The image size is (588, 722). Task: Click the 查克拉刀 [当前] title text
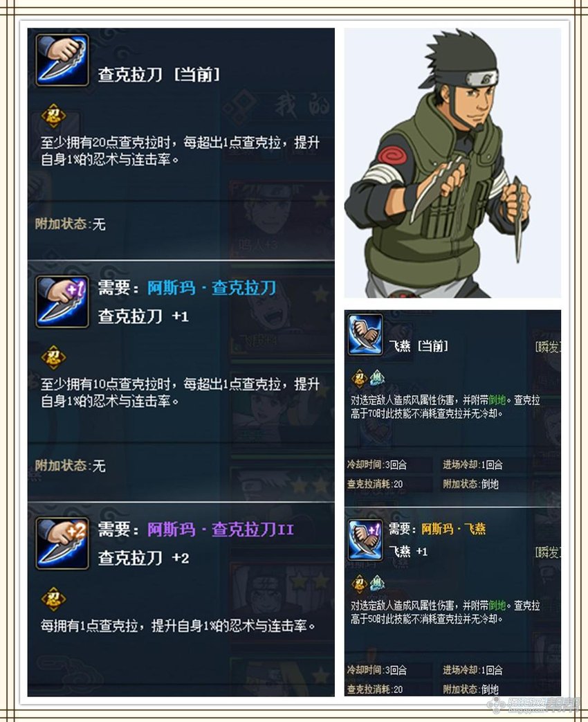click(x=158, y=75)
